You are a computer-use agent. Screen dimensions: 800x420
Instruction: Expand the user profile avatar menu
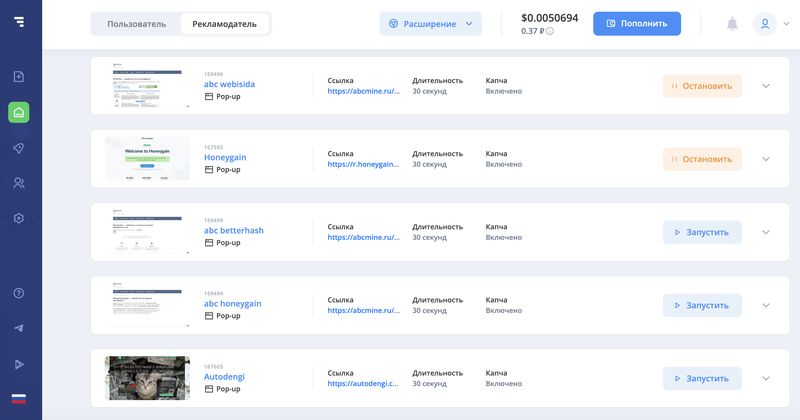coord(764,24)
